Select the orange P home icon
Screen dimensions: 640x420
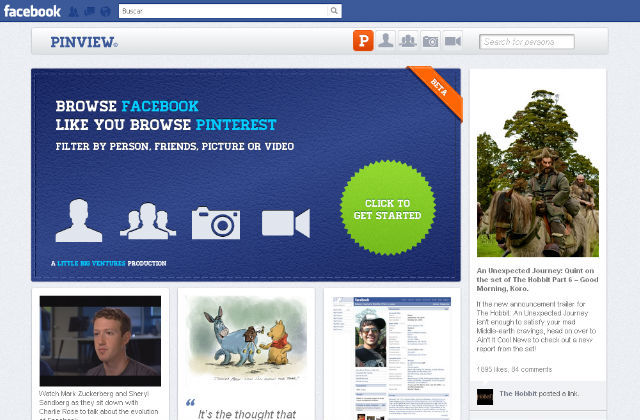[x=363, y=41]
